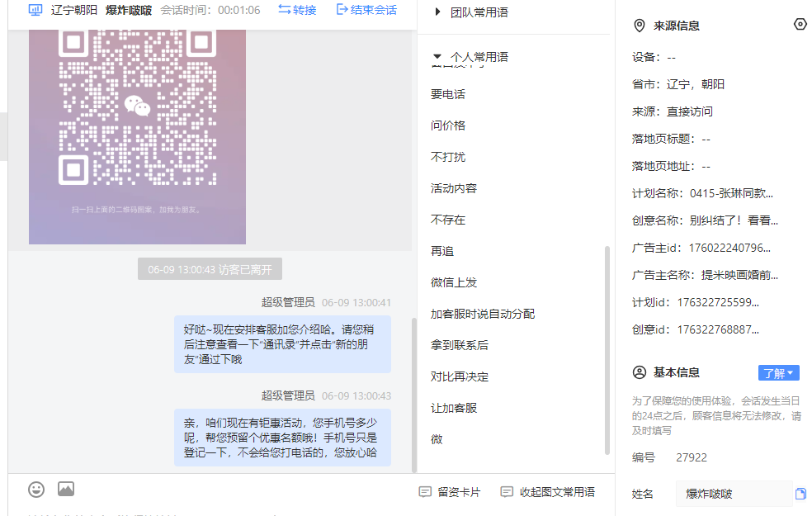Viewport: 812px width, 516px height.
Task: Select the 让加客服 quick phrase
Action: tap(454, 408)
